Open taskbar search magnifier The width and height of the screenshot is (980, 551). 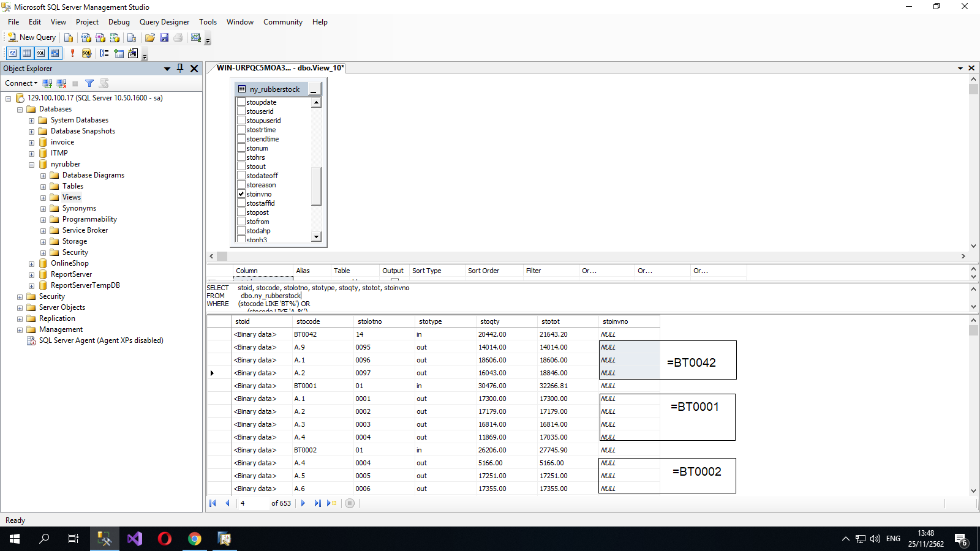44,539
